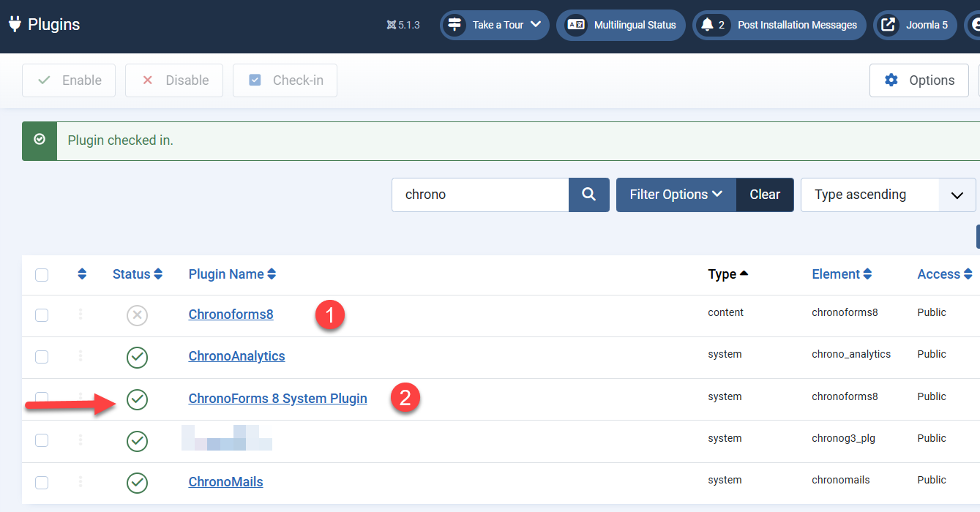
Task: Click the Post Installation Messages bell icon
Action: pyautogui.click(x=709, y=25)
